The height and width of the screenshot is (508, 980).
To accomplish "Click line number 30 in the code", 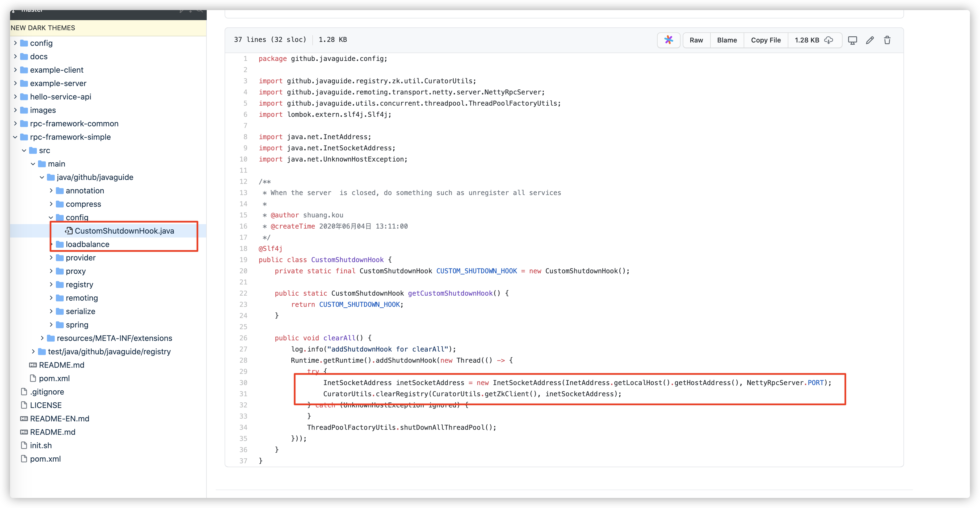I will click(244, 383).
